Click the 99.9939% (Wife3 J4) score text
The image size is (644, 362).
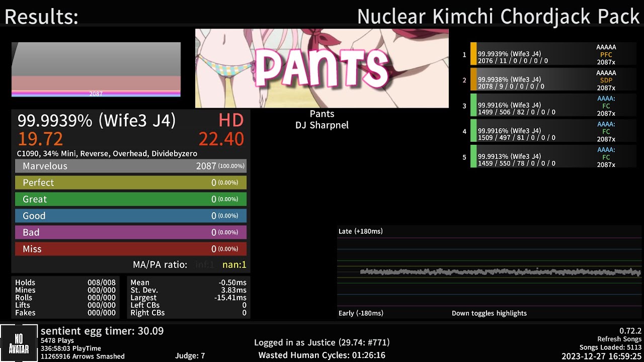pos(97,121)
